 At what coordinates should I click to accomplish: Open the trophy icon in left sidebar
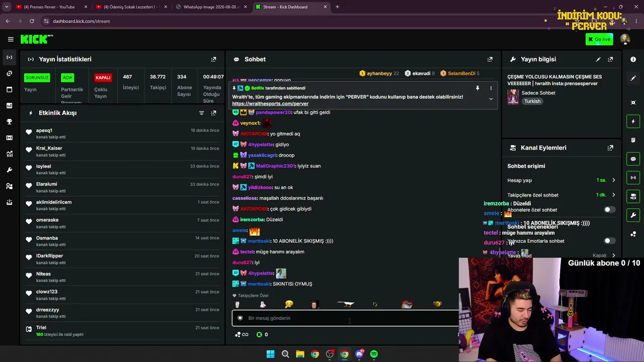[x=10, y=122]
